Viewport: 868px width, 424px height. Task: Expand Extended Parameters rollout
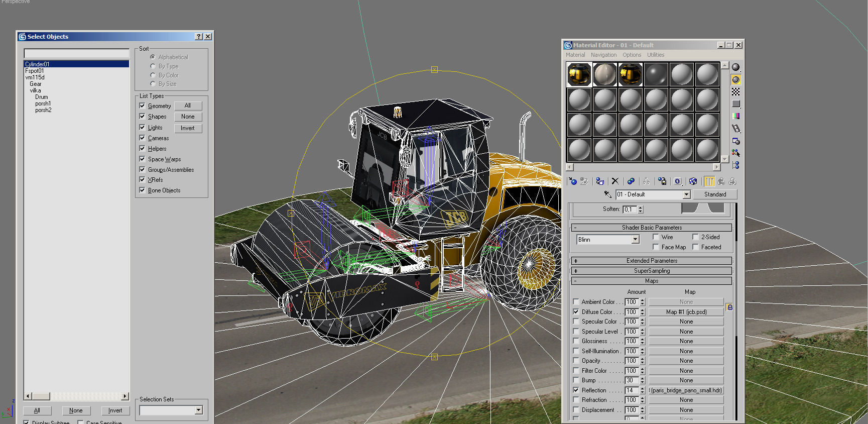pyautogui.click(x=652, y=261)
